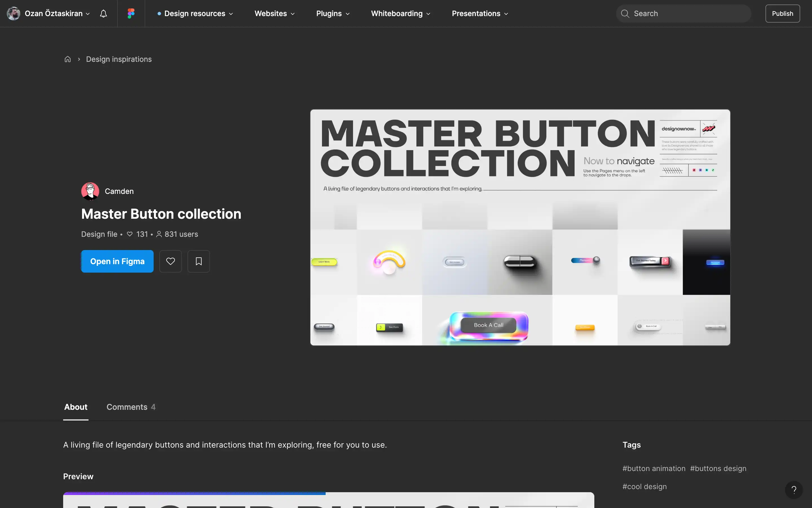Click the Search field
812x508 pixels.
pyautogui.click(x=683, y=14)
